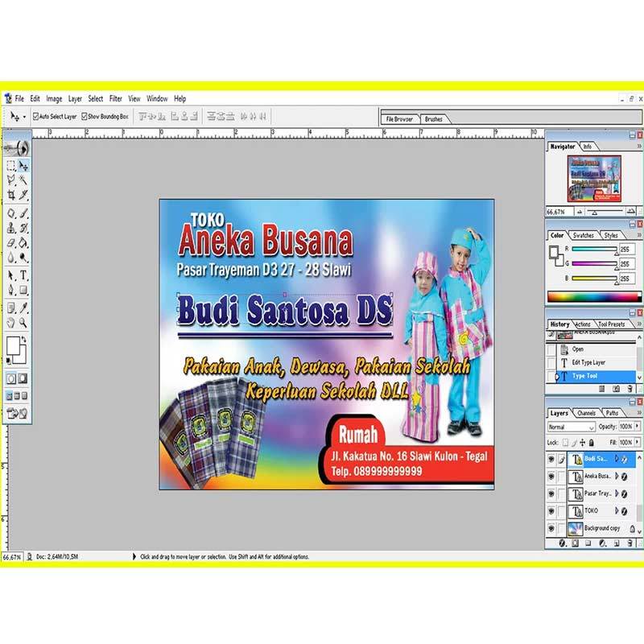Toggle lock all for the layer
This screenshot has height=644, width=644.
point(592,442)
